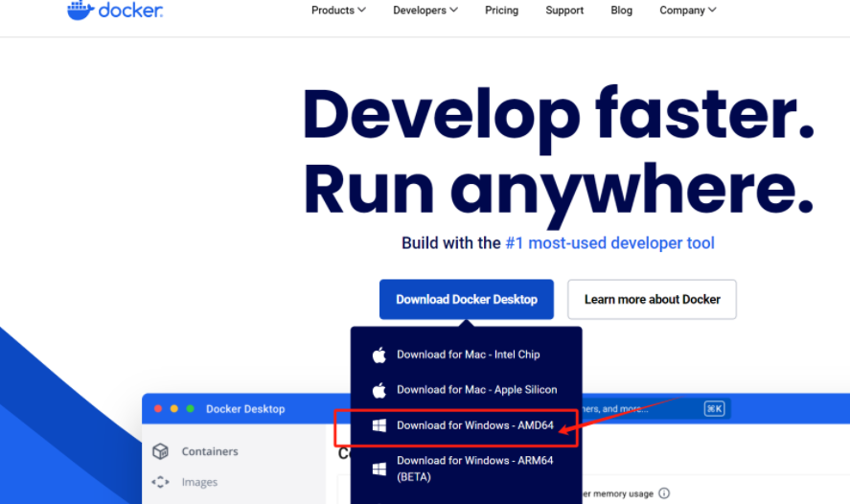Expand the Products menu chevron
Viewport: 850px width, 504px height.
point(361,10)
